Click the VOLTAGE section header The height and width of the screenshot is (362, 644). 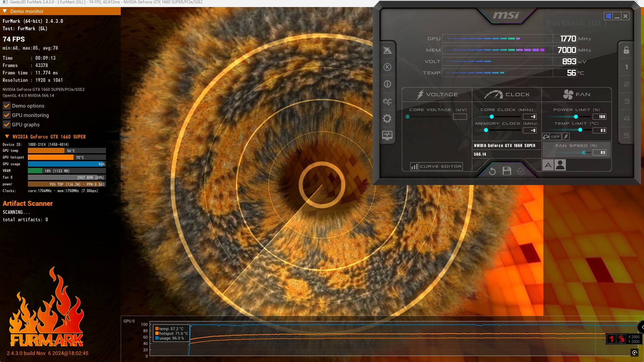click(x=437, y=95)
